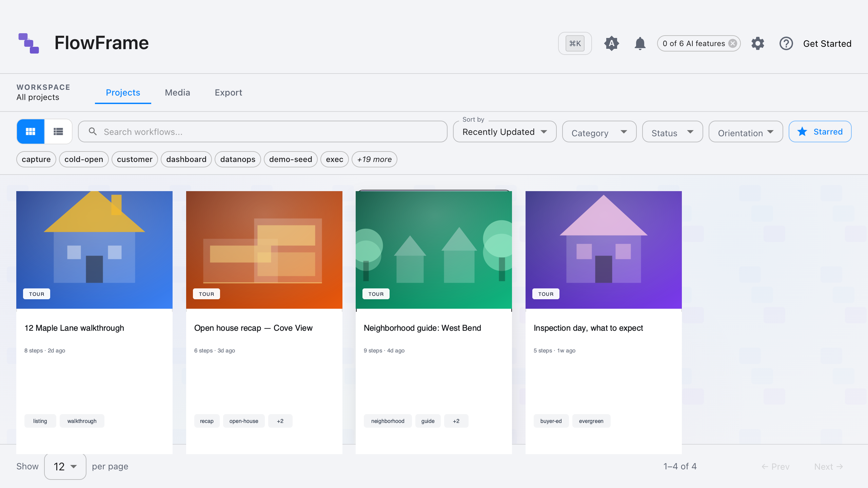Click the FlowFrame logo icon

pos(29,43)
